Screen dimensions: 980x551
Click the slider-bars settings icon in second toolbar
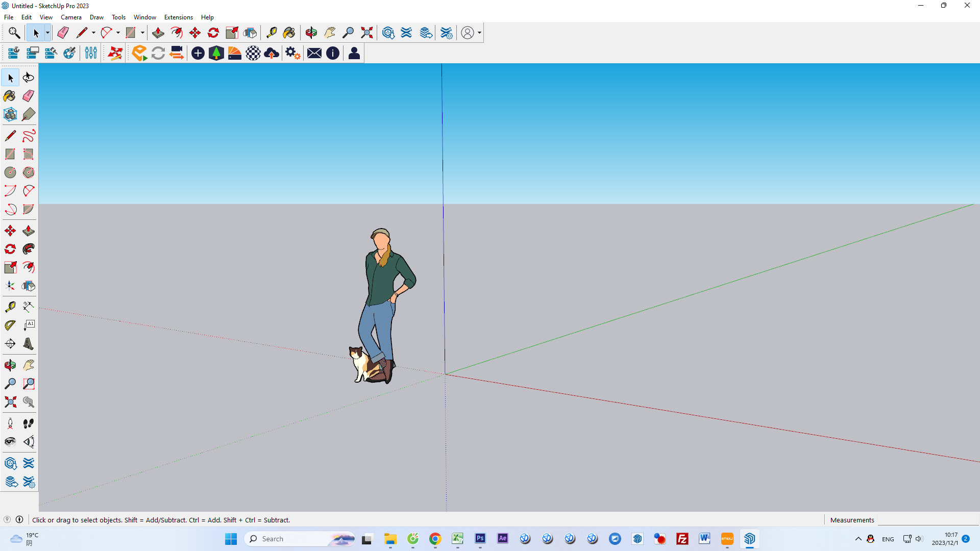click(x=91, y=53)
